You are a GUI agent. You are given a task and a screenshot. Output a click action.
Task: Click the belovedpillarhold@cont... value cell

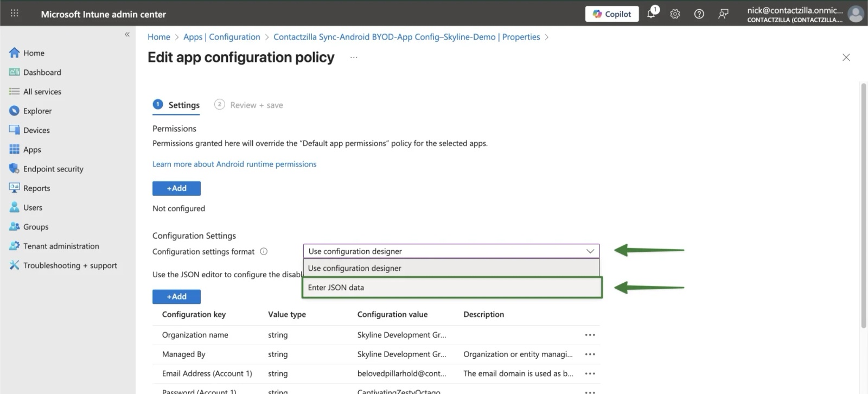401,373
